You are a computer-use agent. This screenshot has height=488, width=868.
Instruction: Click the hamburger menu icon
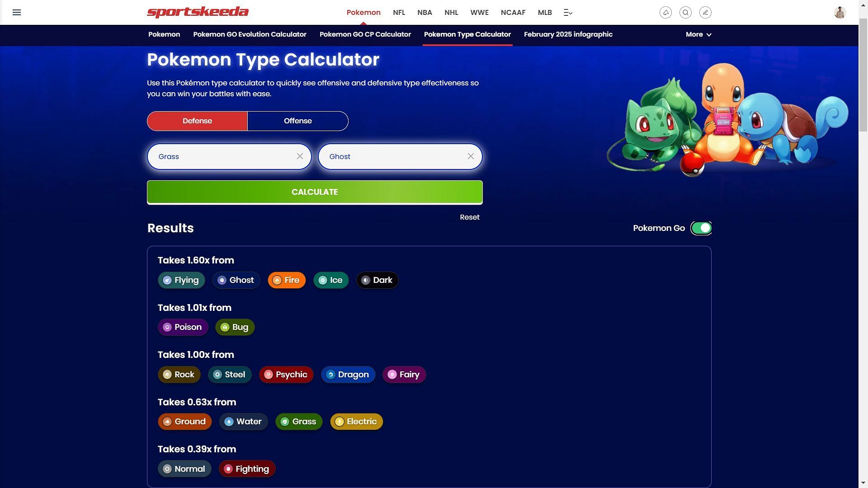pyautogui.click(x=17, y=12)
